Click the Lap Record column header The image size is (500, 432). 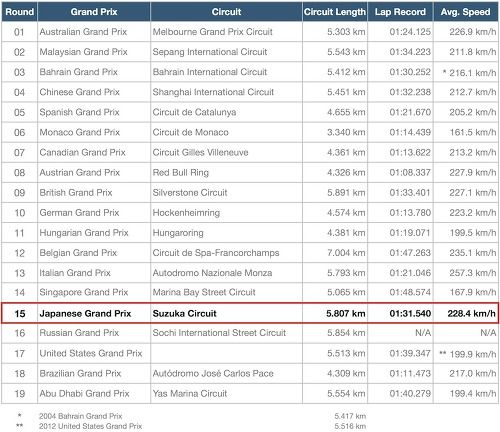(400, 12)
